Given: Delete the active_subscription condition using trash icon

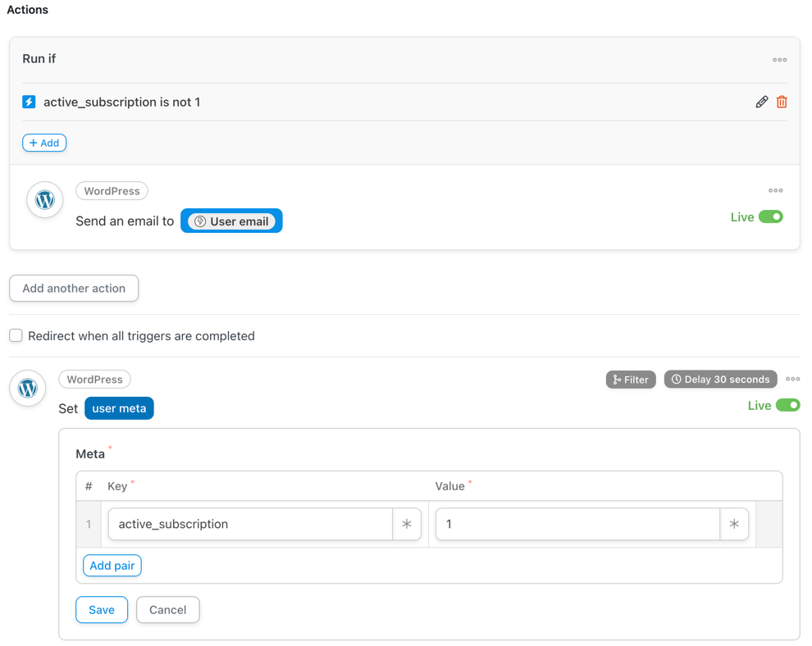Looking at the screenshot, I should coord(782,102).
